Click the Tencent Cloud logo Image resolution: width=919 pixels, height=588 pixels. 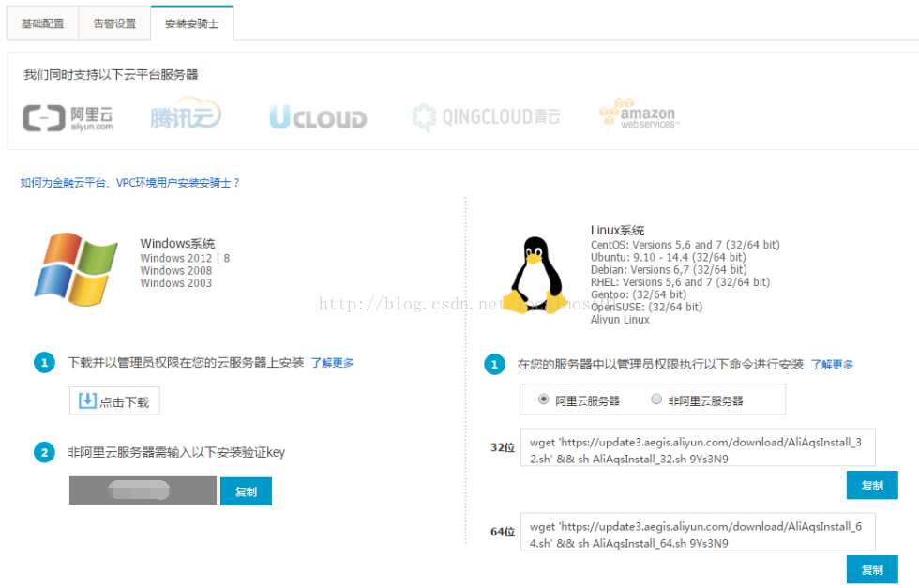pyautogui.click(x=186, y=115)
